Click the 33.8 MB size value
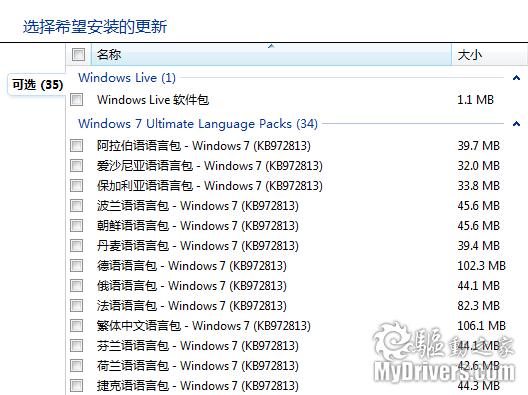This screenshot has height=395, width=528. (478, 186)
